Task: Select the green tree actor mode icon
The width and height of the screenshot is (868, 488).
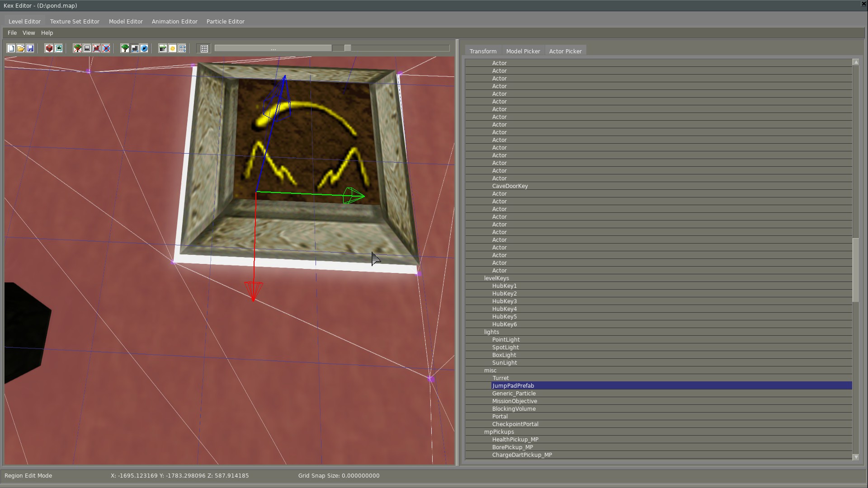Action: (x=125, y=48)
